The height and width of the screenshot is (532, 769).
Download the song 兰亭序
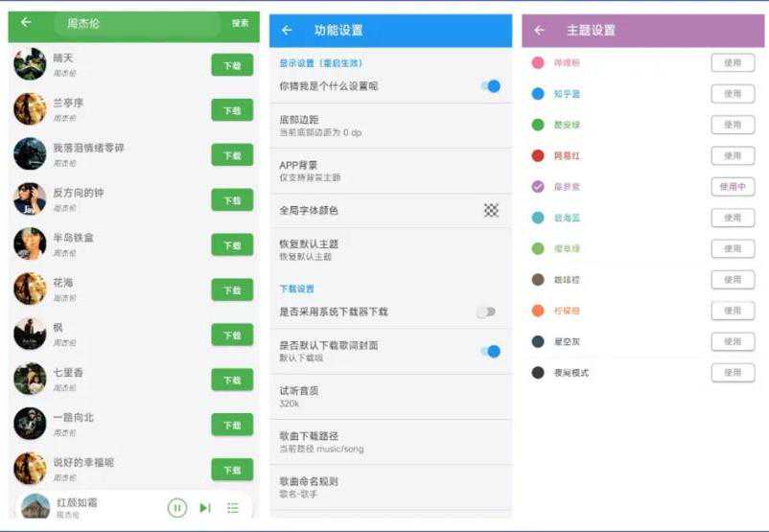tap(232, 110)
